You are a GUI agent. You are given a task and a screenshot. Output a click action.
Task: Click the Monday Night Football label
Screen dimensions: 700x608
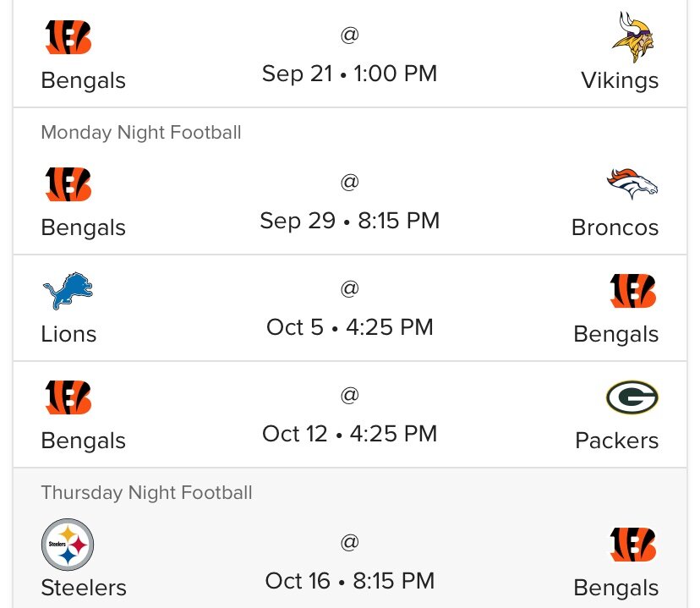[x=141, y=133]
